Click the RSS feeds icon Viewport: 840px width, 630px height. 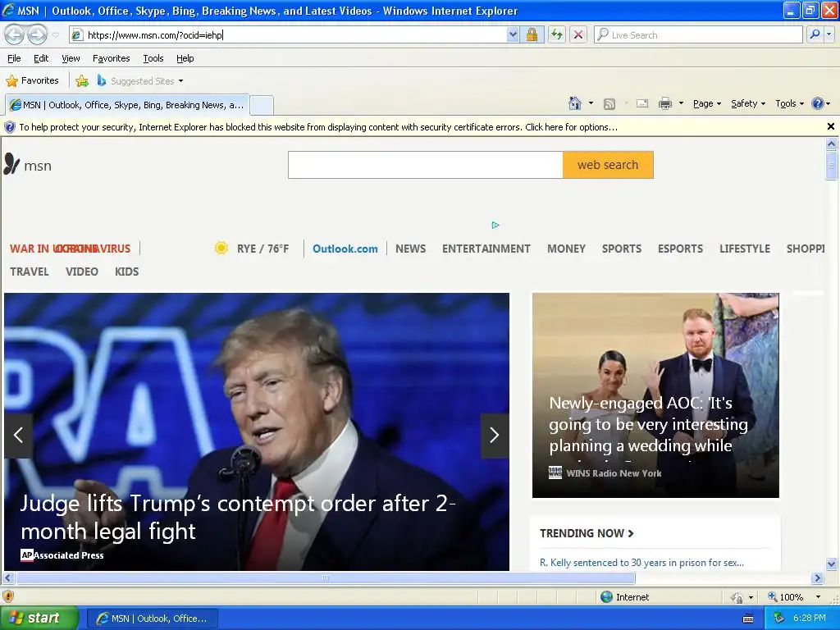click(609, 104)
